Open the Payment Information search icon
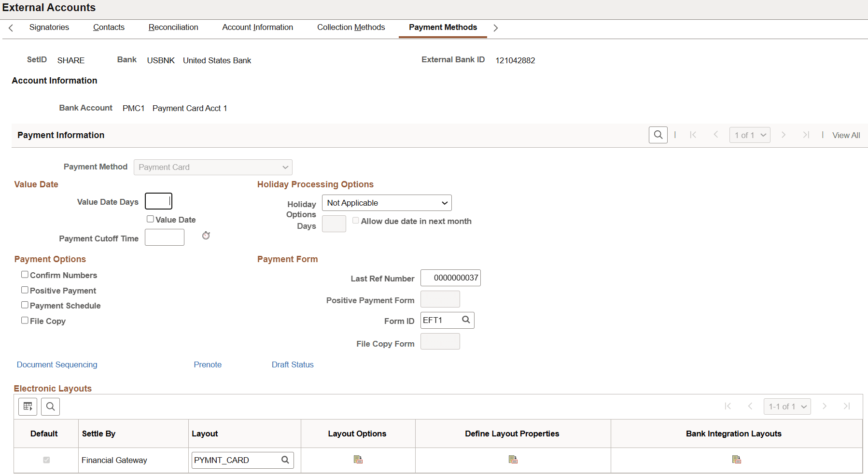 [658, 135]
